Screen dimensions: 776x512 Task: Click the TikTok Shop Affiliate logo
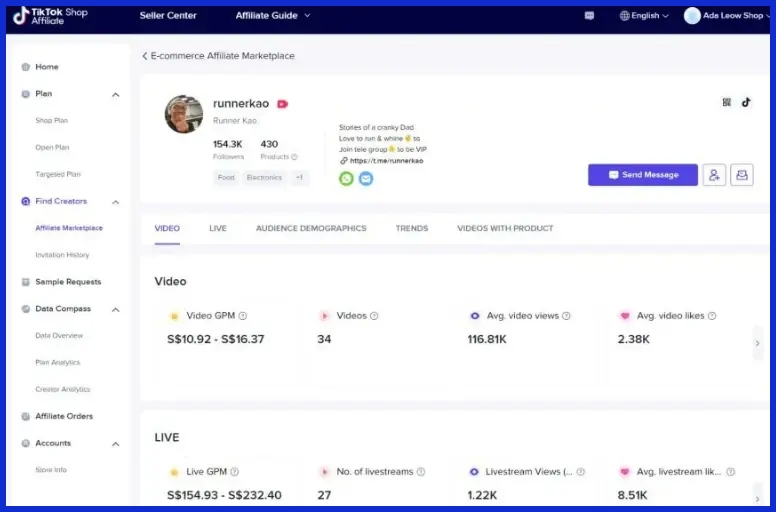click(x=50, y=16)
